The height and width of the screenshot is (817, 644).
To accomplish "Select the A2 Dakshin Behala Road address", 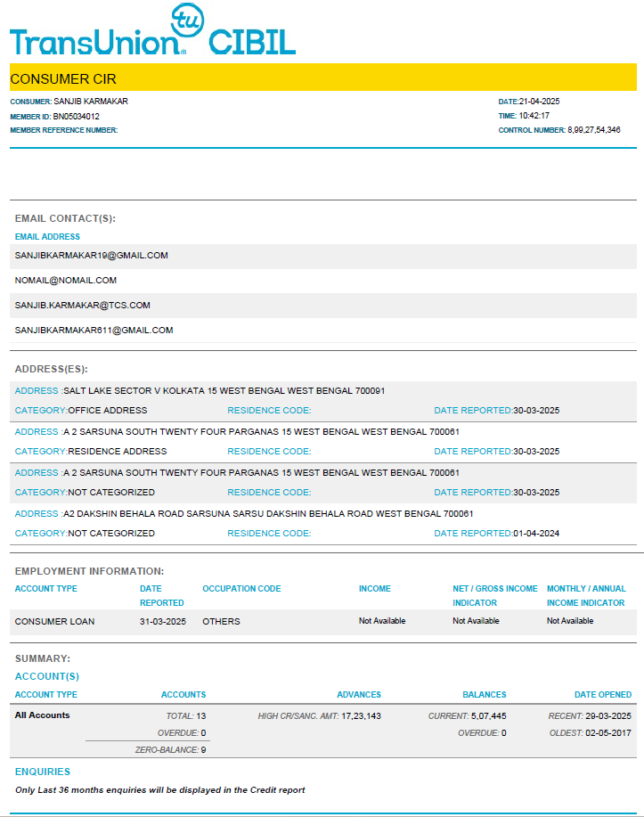I will pyautogui.click(x=268, y=514).
